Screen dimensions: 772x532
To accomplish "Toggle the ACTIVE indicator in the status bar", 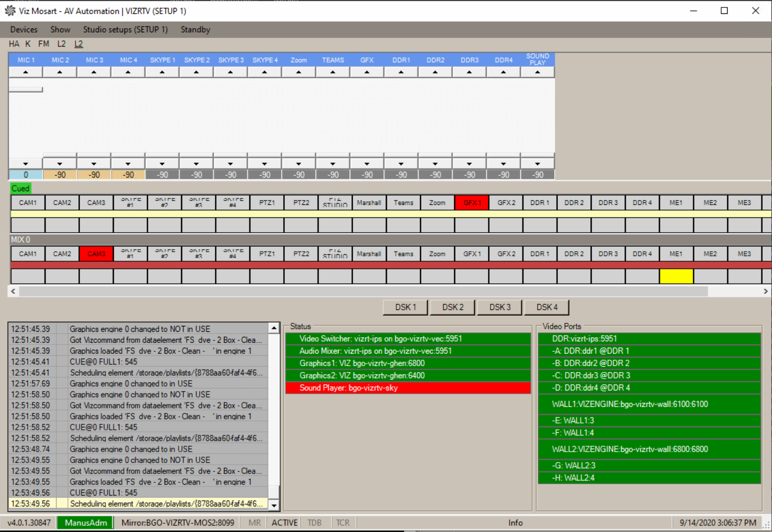I will pyautogui.click(x=284, y=522).
